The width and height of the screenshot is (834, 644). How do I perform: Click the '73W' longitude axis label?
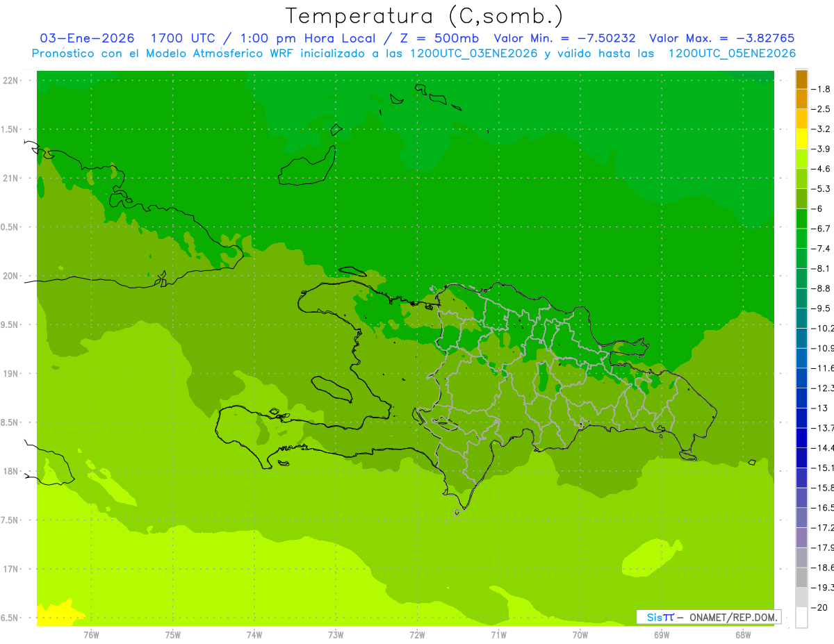336,636
